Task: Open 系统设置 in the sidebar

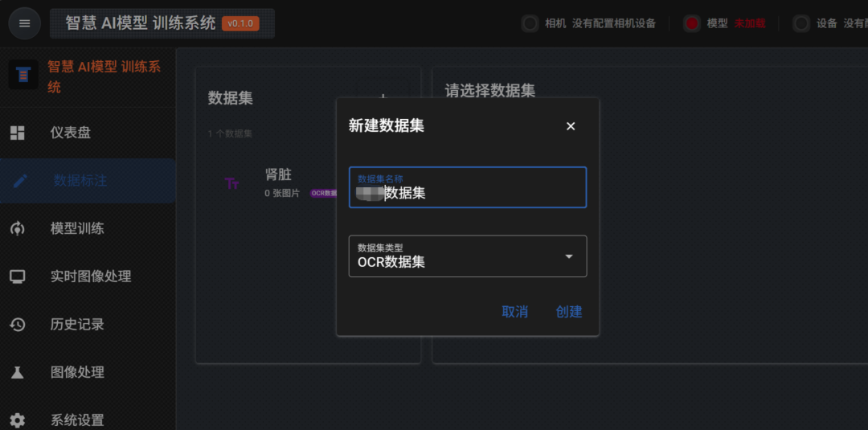Action: point(88,420)
